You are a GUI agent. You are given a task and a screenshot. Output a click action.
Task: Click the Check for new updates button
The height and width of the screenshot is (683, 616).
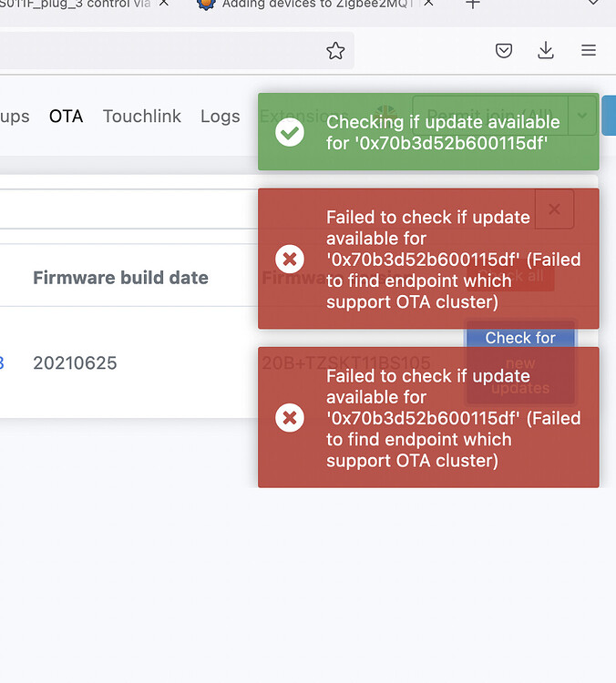coord(520,362)
